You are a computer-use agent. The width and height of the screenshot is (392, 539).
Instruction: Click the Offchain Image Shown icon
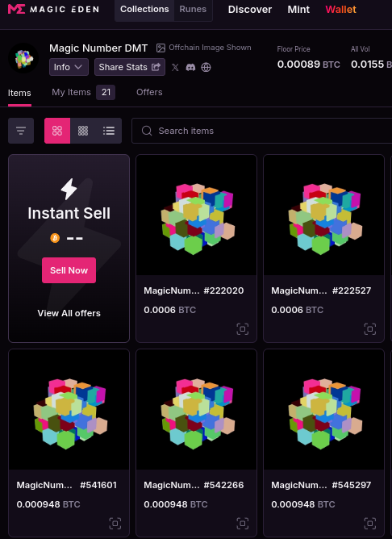(161, 48)
